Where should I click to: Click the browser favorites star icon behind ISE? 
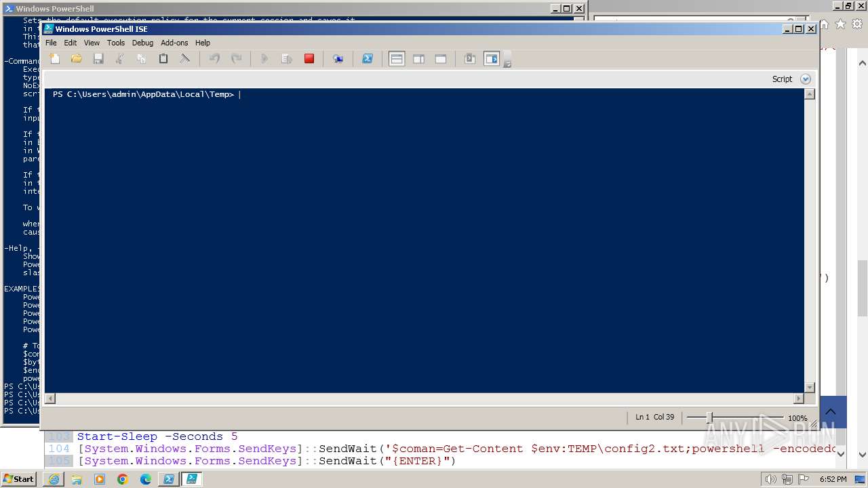(841, 24)
